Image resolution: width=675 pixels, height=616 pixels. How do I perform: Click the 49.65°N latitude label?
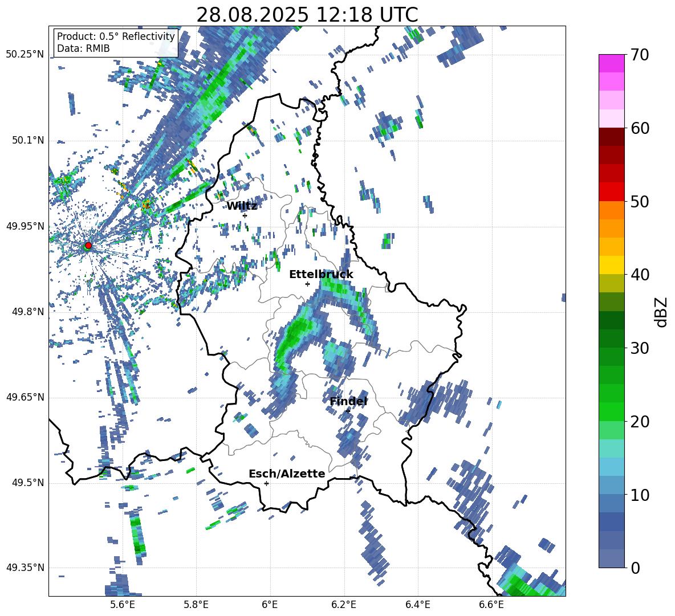(25, 397)
